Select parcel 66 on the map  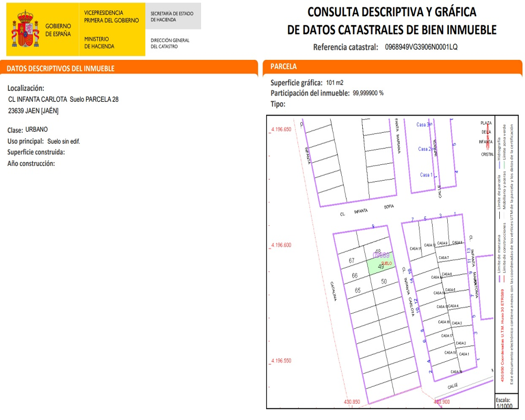coord(355,276)
